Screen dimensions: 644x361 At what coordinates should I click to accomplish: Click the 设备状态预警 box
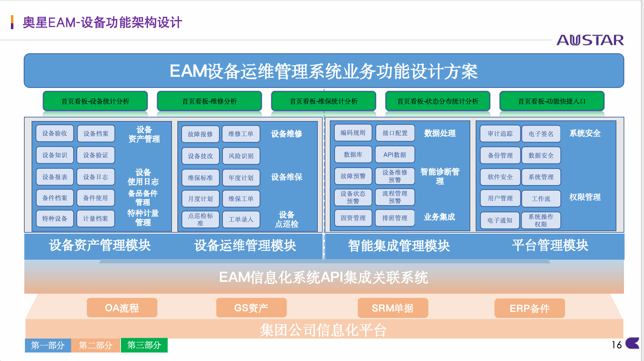(x=353, y=197)
